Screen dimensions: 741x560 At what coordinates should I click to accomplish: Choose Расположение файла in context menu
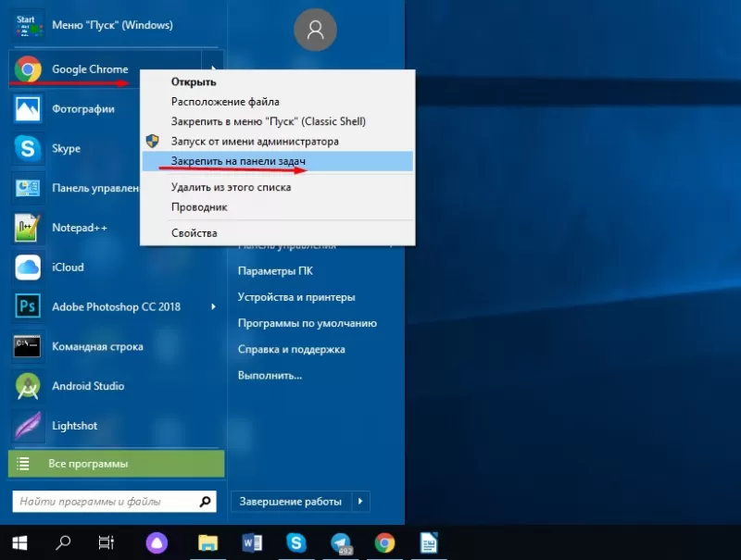coord(277,102)
